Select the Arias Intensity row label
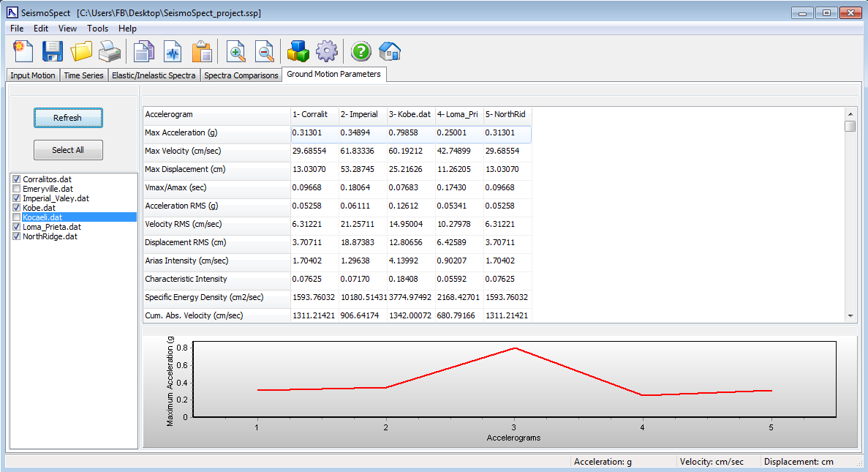Viewport: 868px width, 472px height. point(186,261)
